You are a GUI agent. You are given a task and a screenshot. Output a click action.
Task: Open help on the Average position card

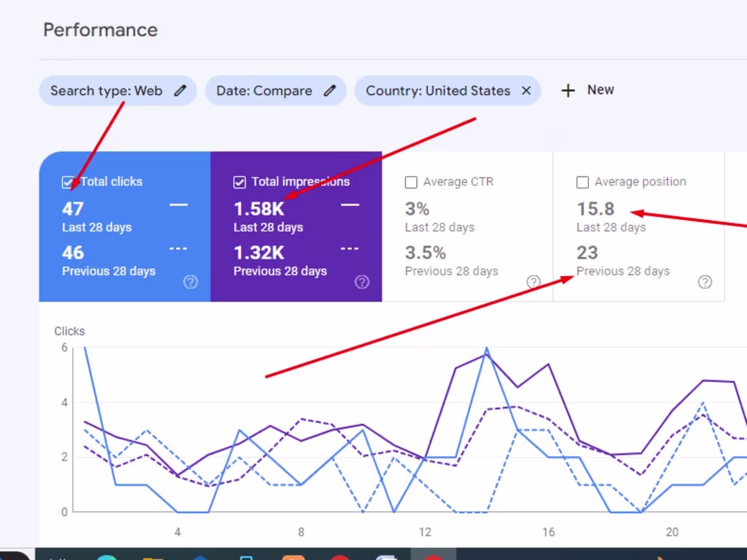(x=705, y=282)
